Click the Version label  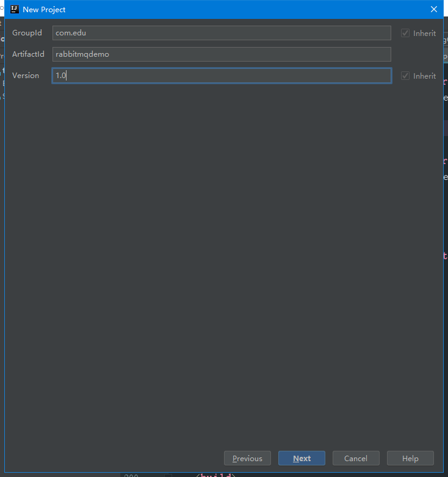click(x=26, y=76)
